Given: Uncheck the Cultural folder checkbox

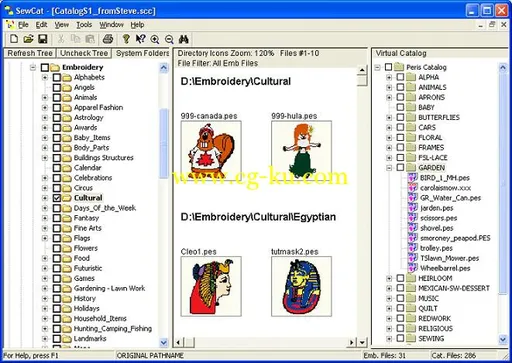Looking at the screenshot, I should (x=57, y=198).
